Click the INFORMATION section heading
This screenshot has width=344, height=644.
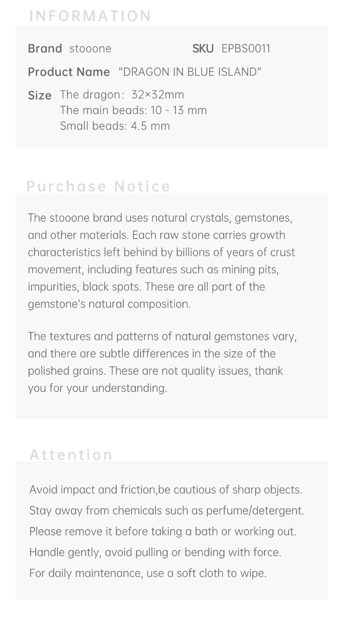click(x=90, y=16)
